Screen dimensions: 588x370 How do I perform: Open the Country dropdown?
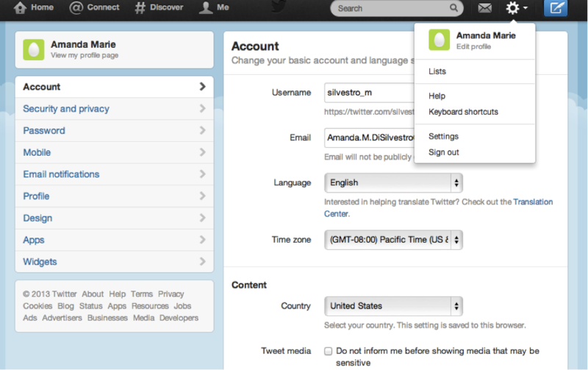point(393,306)
